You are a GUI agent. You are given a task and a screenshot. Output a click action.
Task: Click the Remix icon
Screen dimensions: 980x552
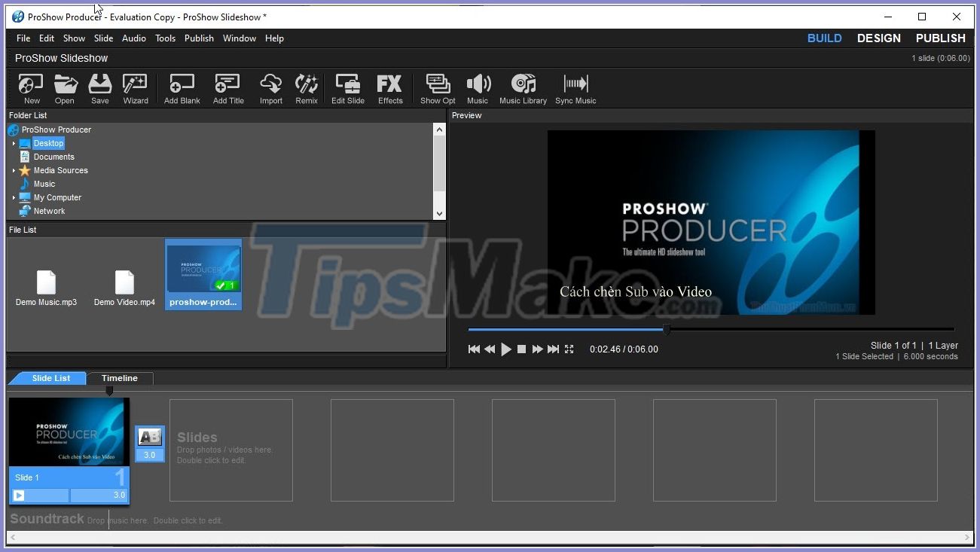click(x=306, y=88)
